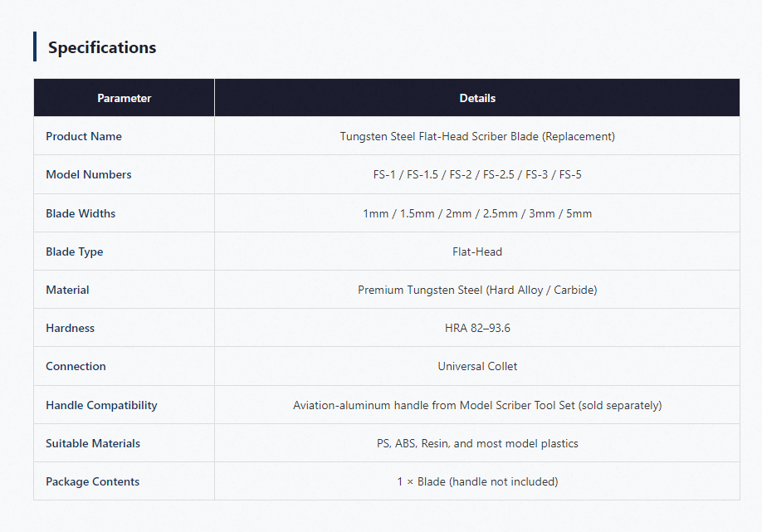Click the Product Name row label
Image resolution: width=762 pixels, height=532 pixels.
tap(84, 136)
